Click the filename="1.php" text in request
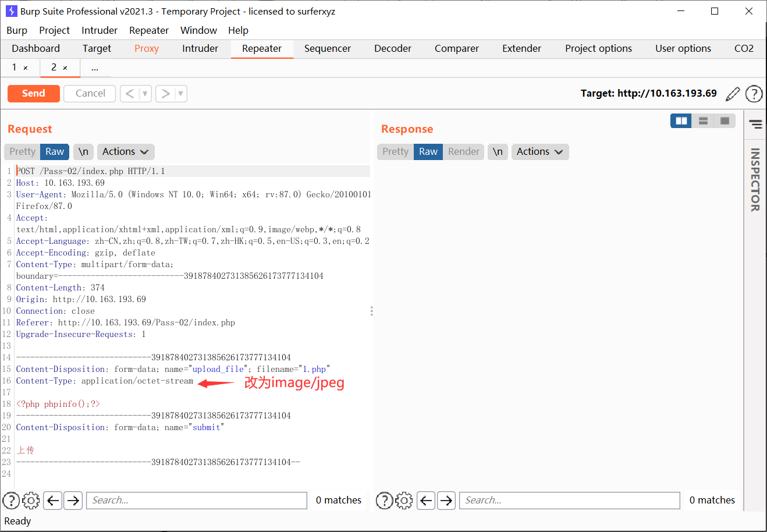This screenshot has width=767, height=532. pyautogui.click(x=293, y=369)
